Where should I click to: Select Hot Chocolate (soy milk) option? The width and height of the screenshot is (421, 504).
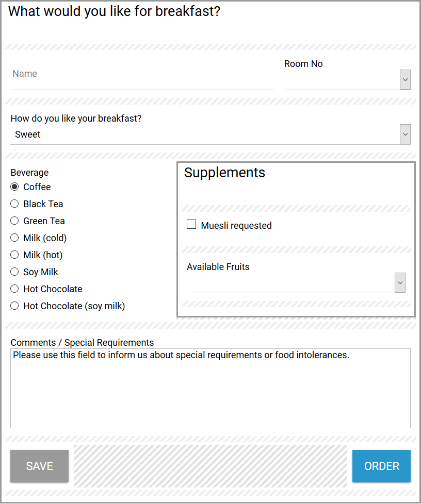(x=14, y=306)
